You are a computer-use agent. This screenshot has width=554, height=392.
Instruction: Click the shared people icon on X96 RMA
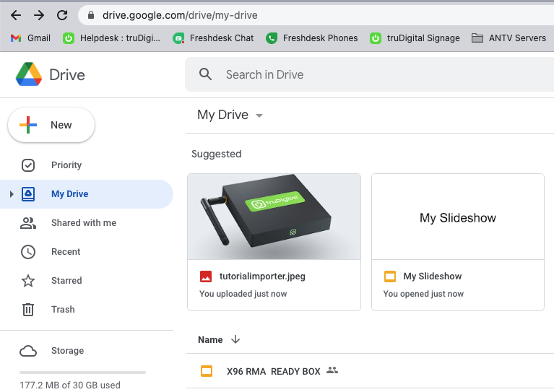point(332,370)
